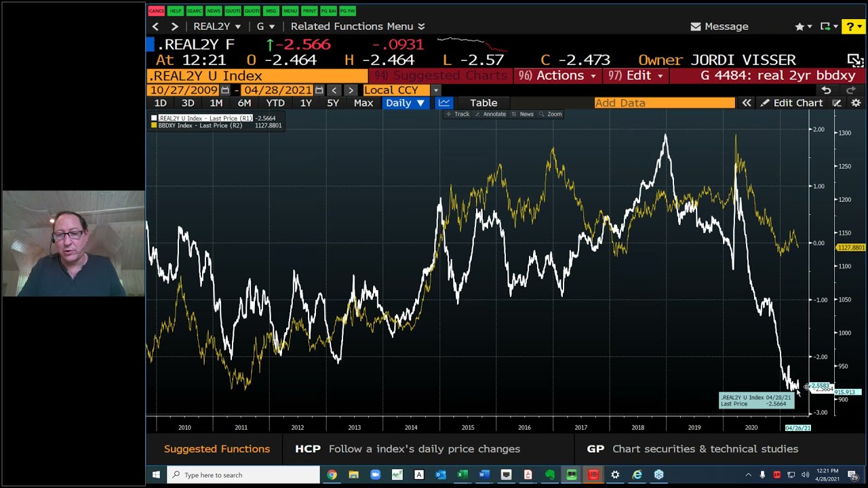Click the Edit Chart button
This screenshot has width=868, height=488.
click(791, 103)
